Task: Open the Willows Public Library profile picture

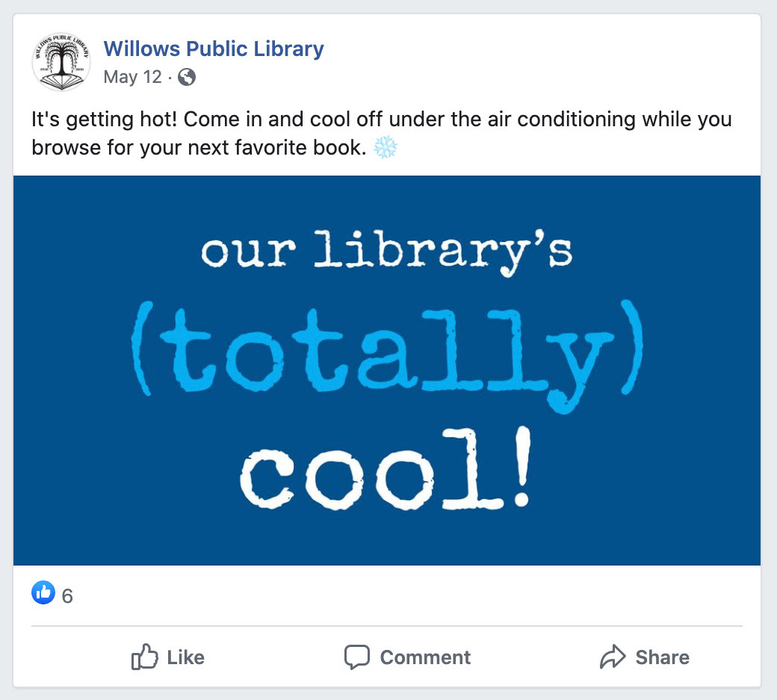Action: point(61,62)
